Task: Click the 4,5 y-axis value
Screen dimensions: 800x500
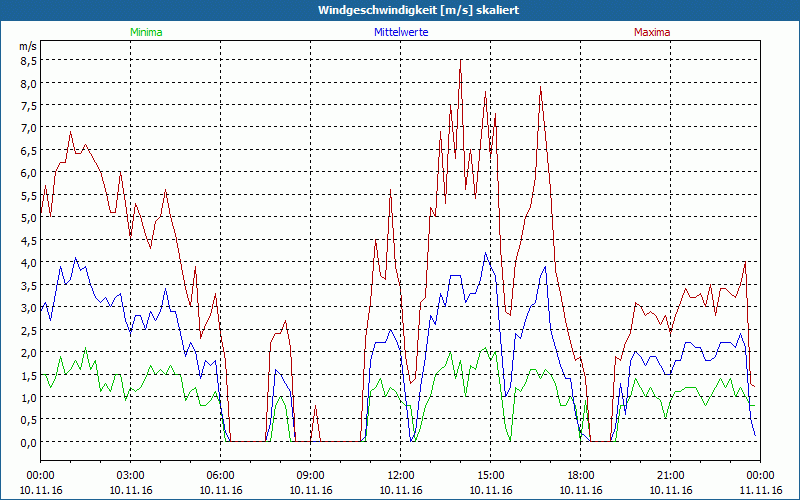Action: (x=29, y=240)
